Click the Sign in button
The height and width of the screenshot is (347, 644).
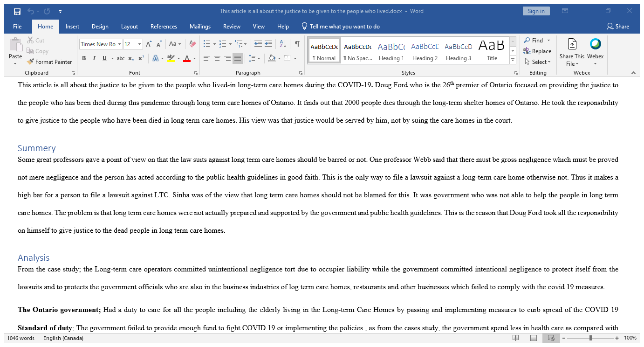pyautogui.click(x=536, y=10)
